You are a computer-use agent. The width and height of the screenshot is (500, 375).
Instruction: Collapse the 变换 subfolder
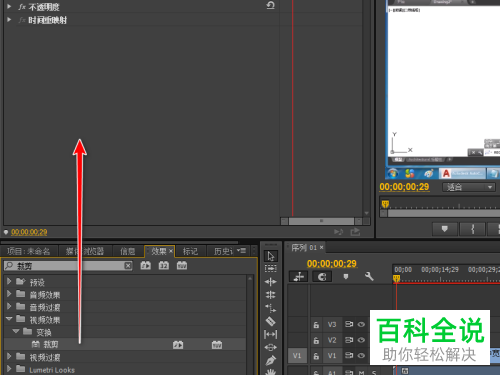click(16, 331)
